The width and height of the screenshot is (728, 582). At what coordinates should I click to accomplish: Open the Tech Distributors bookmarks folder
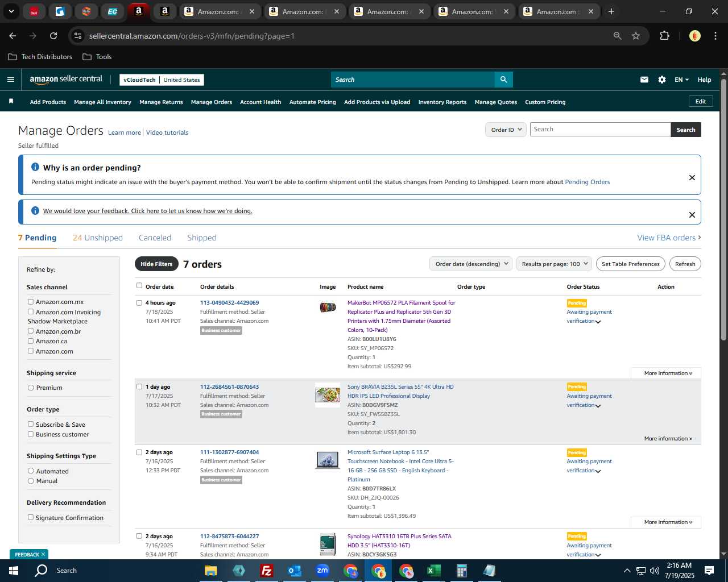click(x=40, y=57)
